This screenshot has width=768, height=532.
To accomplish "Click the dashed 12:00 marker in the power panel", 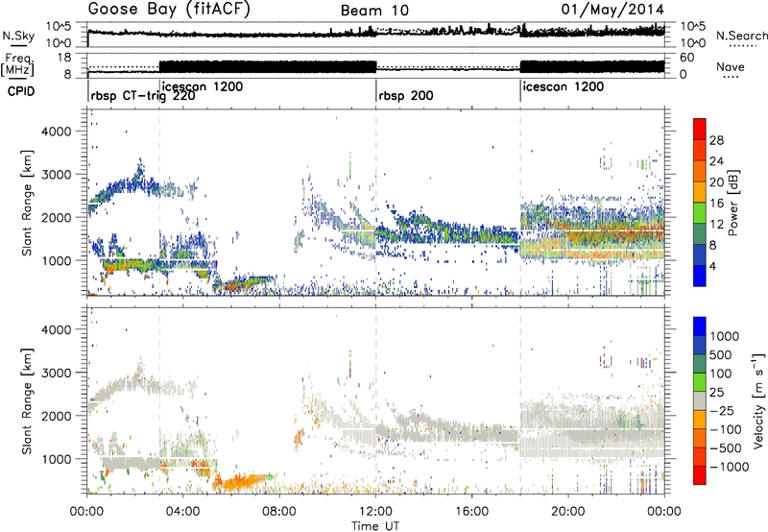I will pyautogui.click(x=376, y=202).
